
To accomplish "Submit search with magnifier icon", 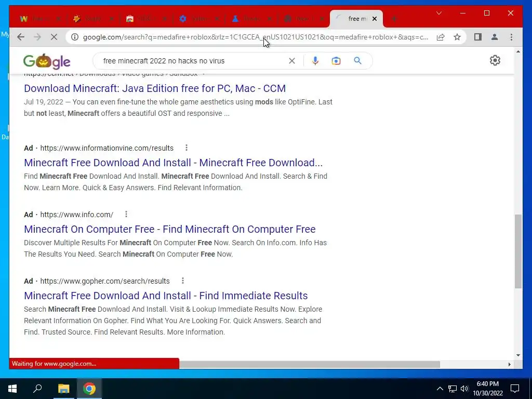I will click(x=357, y=61).
